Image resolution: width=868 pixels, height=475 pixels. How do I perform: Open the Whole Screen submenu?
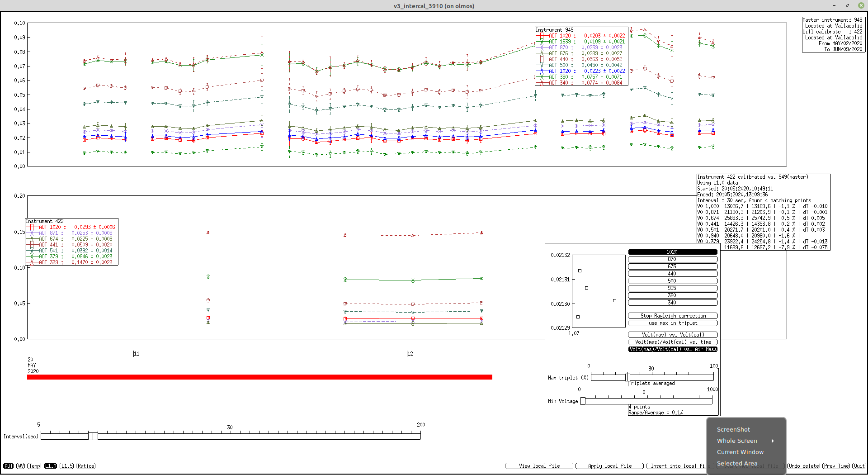(x=746, y=441)
